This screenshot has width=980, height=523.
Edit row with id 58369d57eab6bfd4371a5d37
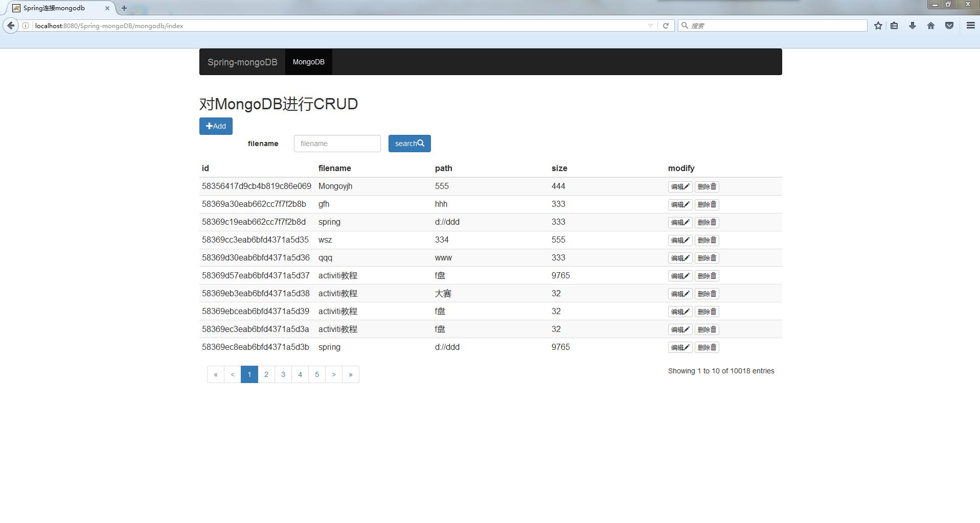click(680, 276)
